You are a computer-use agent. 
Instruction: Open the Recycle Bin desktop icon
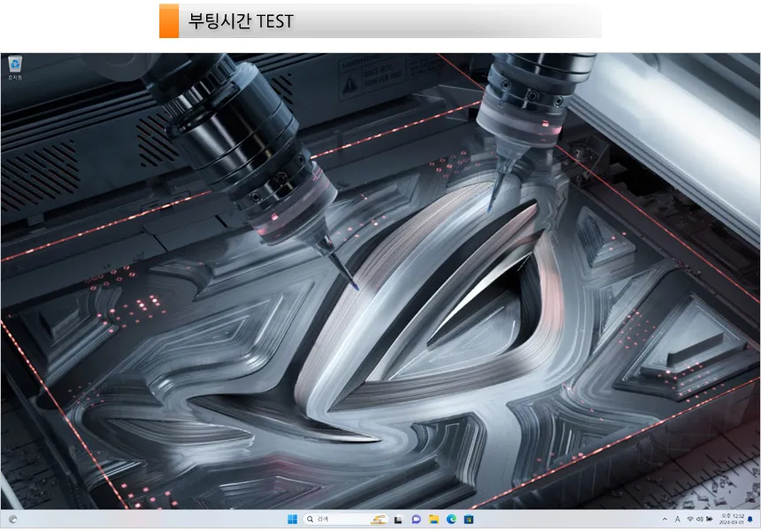coord(15,67)
